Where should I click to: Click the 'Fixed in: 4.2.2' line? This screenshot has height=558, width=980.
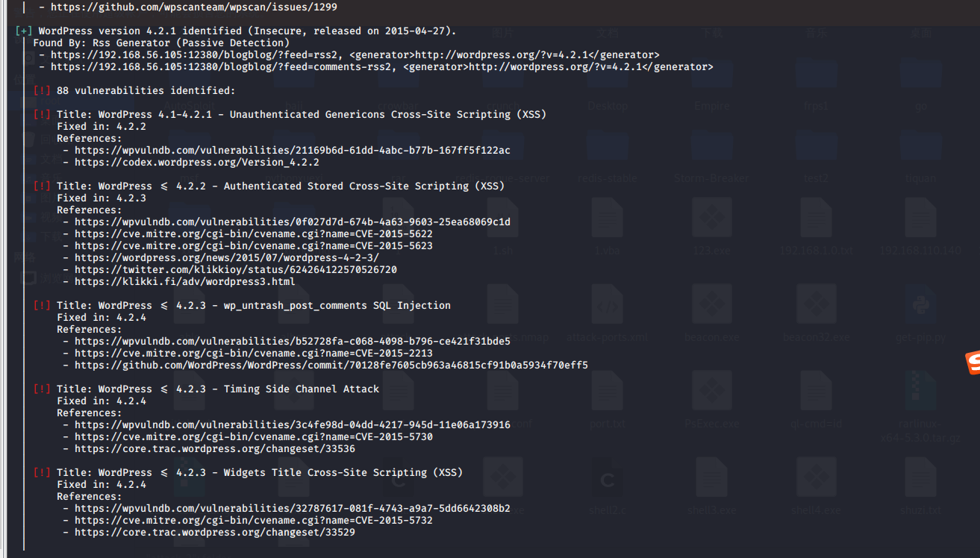[101, 126]
